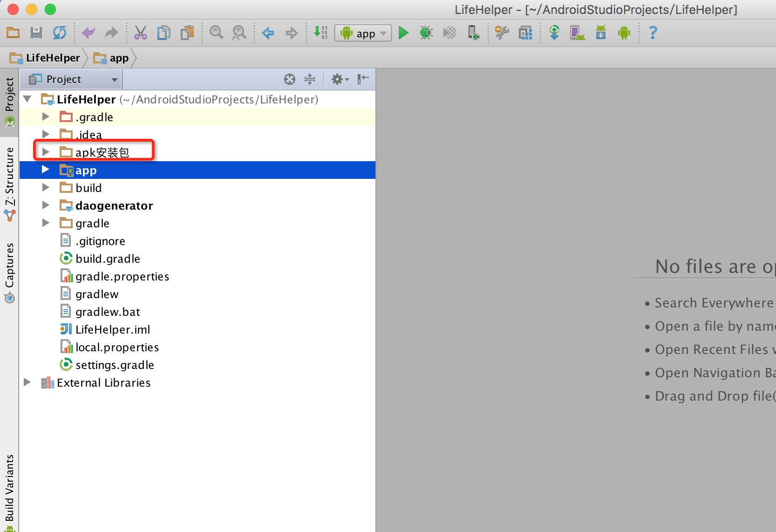
Task: Run the app with green play button
Action: 403,33
